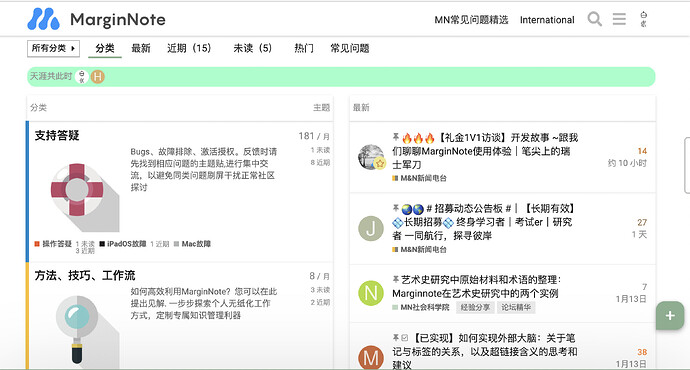The image size is (690, 370).
Task: Click the 主题 column header
Action: (x=322, y=107)
